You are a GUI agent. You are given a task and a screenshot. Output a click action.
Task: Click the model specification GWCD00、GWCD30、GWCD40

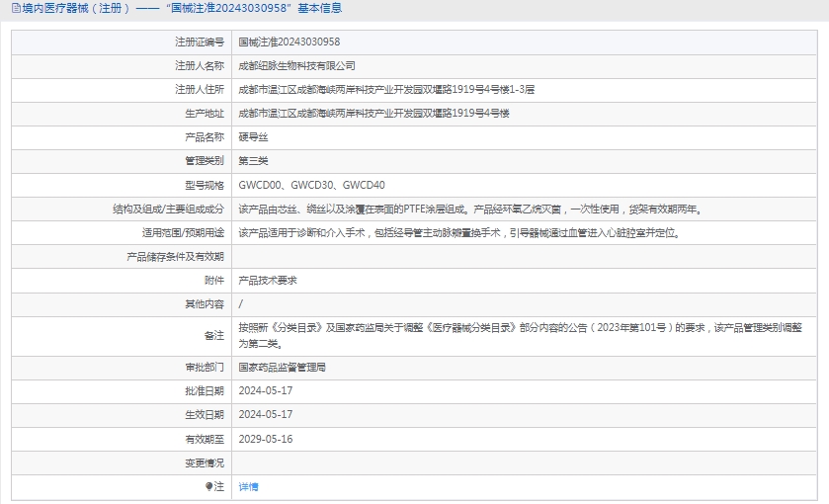tap(311, 185)
